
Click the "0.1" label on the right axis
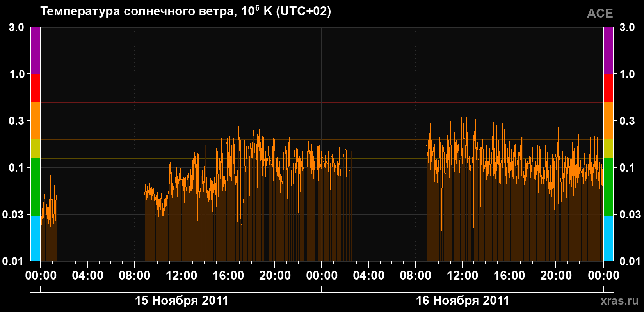627,168
